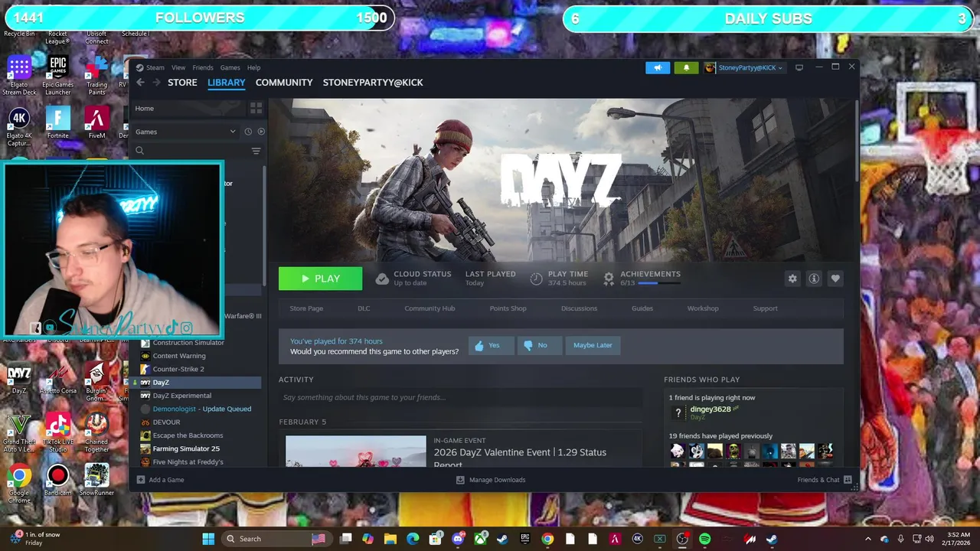Select Counter-Strike 2 in library list
The width and height of the screenshot is (980, 551).
178,369
